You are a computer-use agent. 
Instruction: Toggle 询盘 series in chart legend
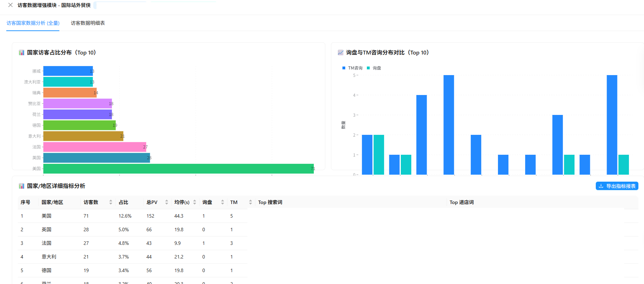(374, 68)
